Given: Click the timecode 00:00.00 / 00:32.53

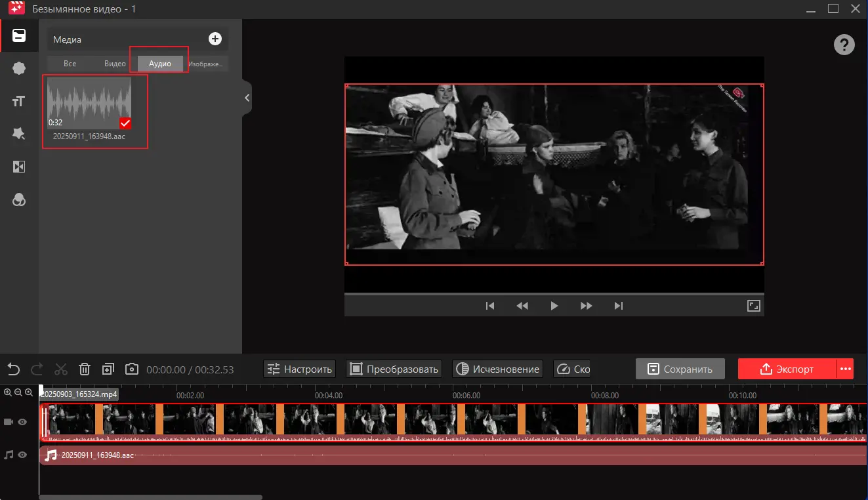Looking at the screenshot, I should 190,369.
